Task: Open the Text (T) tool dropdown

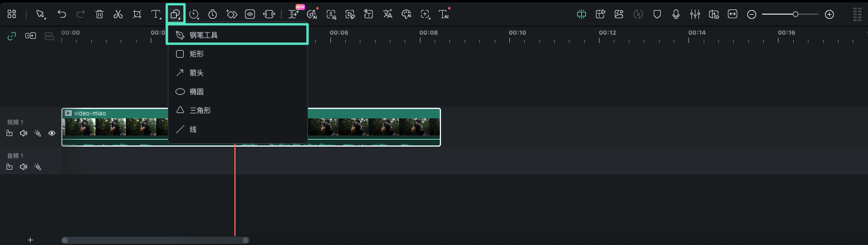Action: pyautogui.click(x=156, y=14)
